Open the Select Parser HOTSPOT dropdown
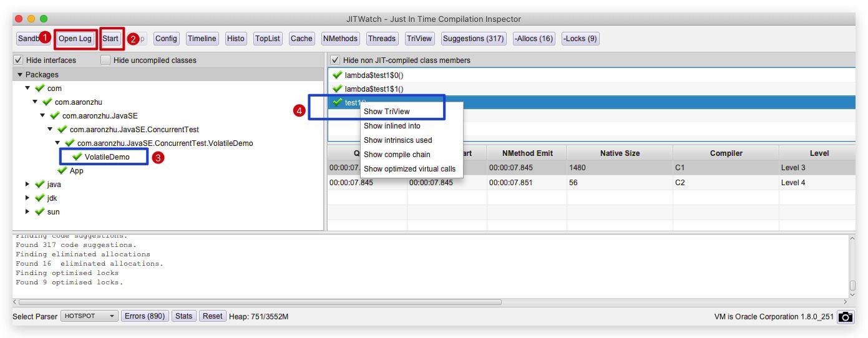868x338 pixels. 89,316
